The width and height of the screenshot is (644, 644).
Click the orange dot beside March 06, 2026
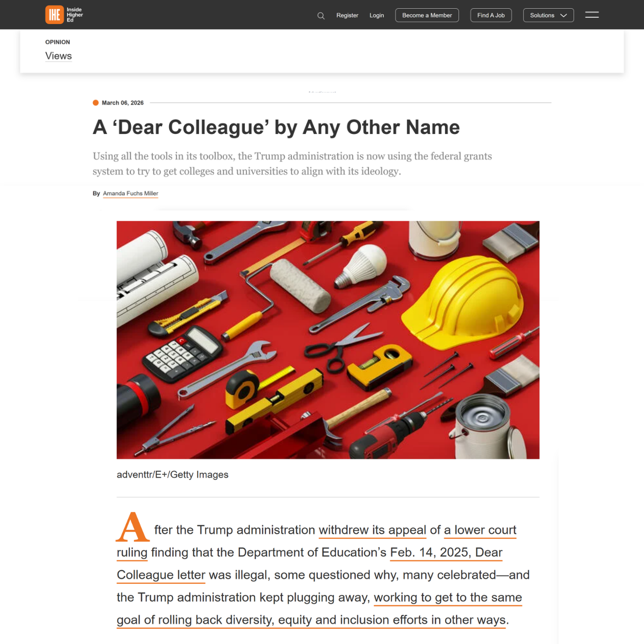tap(96, 103)
